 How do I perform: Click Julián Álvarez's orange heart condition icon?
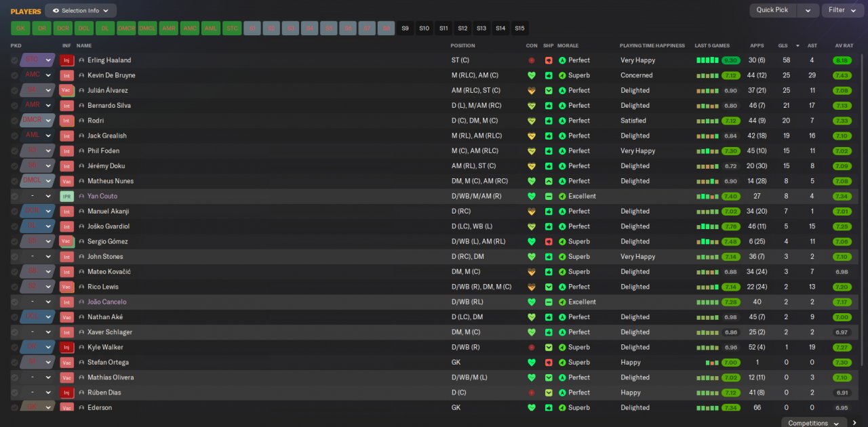point(532,90)
